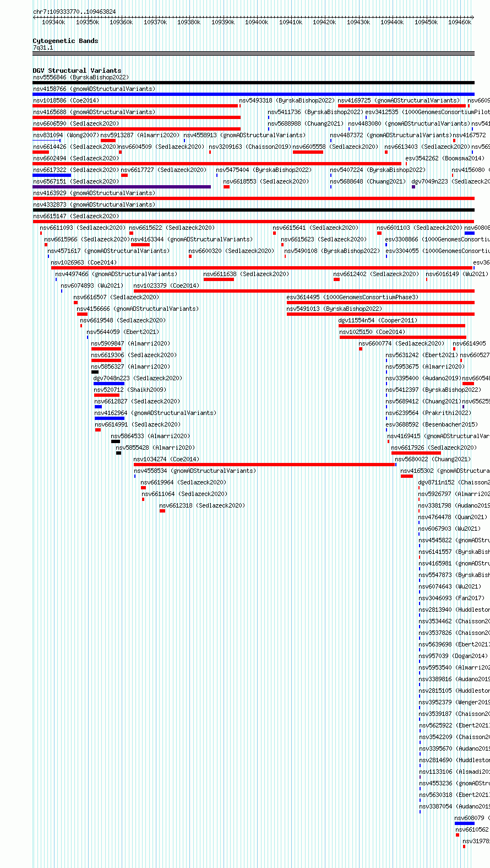
Task: Click the Cytogenetic Bands track heading
Action: click(66, 41)
